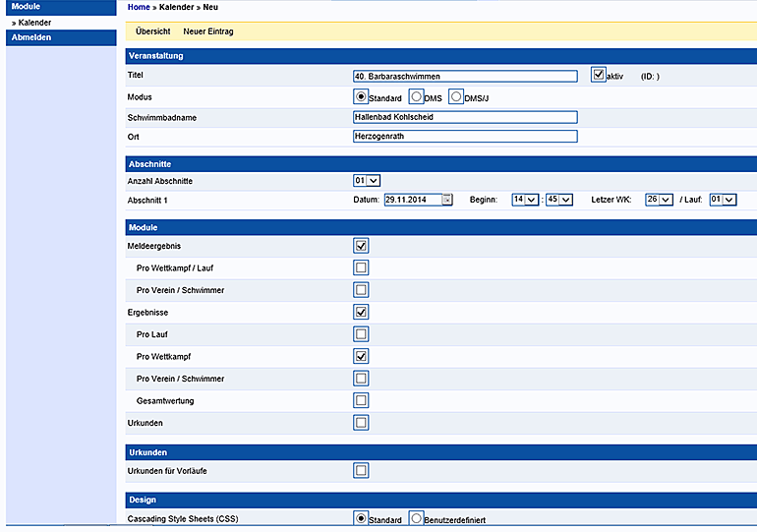Choose Benutzerdefiniert for Cascading Style Sheets

(x=416, y=518)
